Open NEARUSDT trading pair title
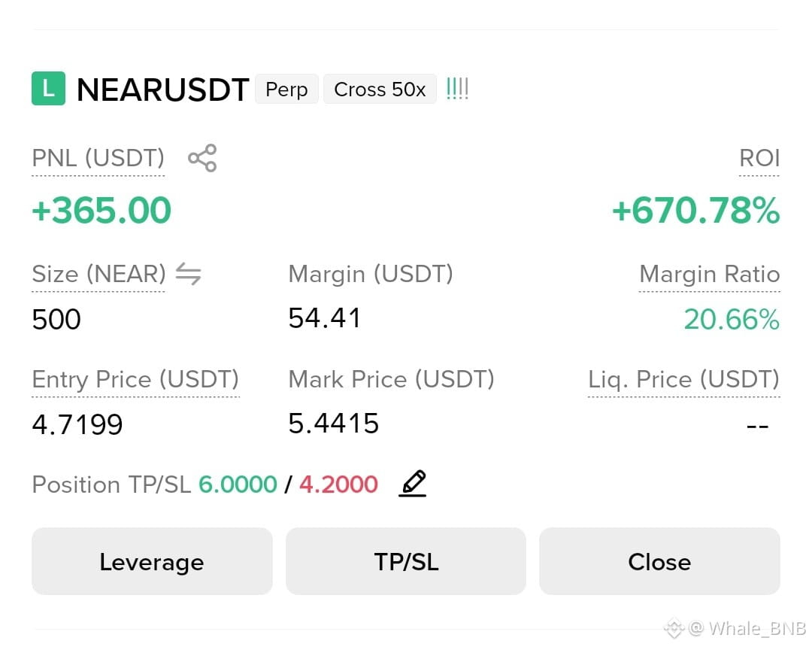 click(162, 90)
